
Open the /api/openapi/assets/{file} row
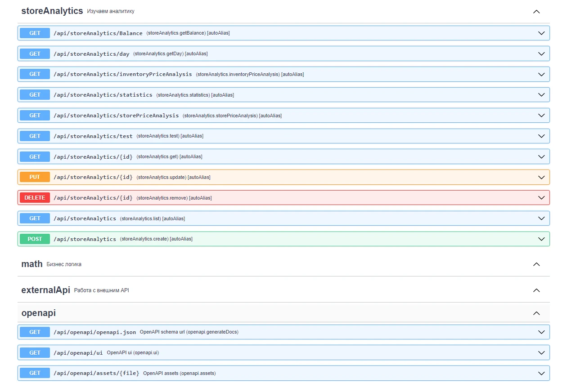tap(283, 373)
